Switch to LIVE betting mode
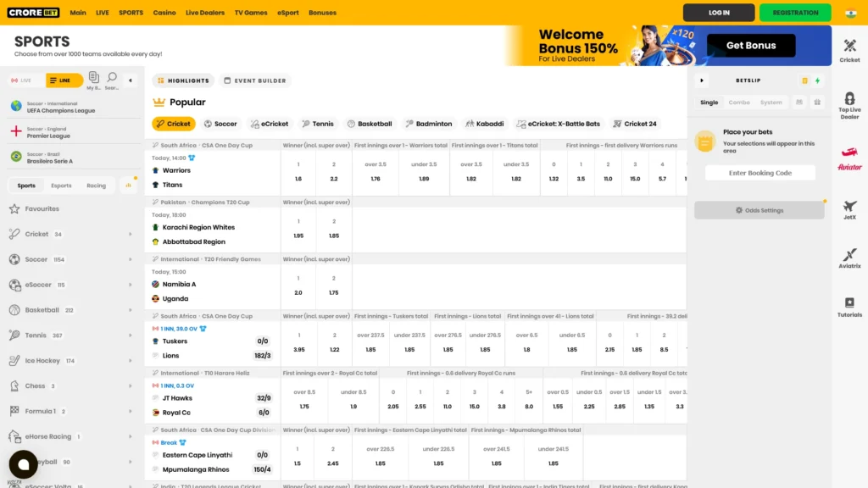868x488 pixels. [21, 80]
